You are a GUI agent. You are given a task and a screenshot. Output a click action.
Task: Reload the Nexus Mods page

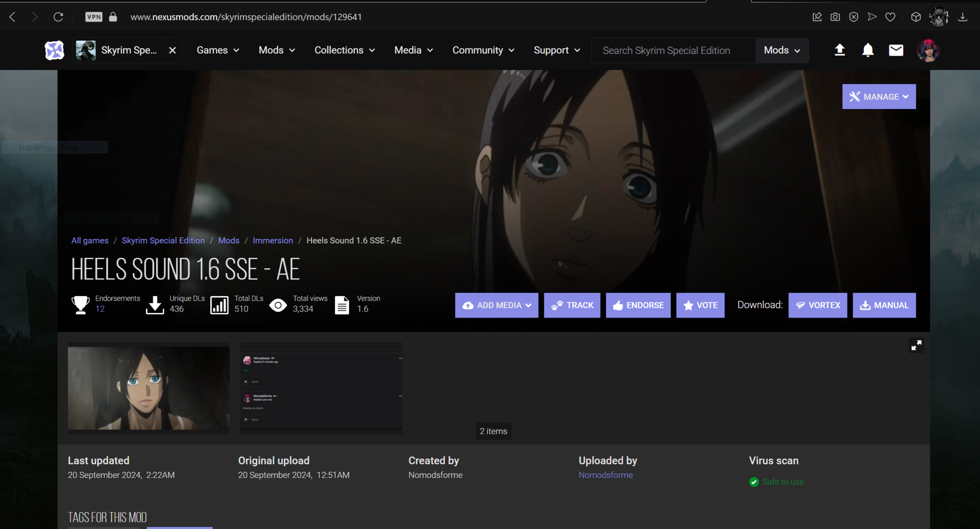(x=58, y=17)
